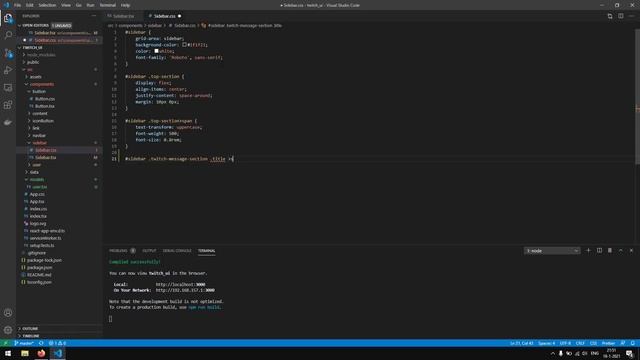Maximize the terminal panel size chevron
This screenshot has height=360, width=640.
(x=620, y=251)
